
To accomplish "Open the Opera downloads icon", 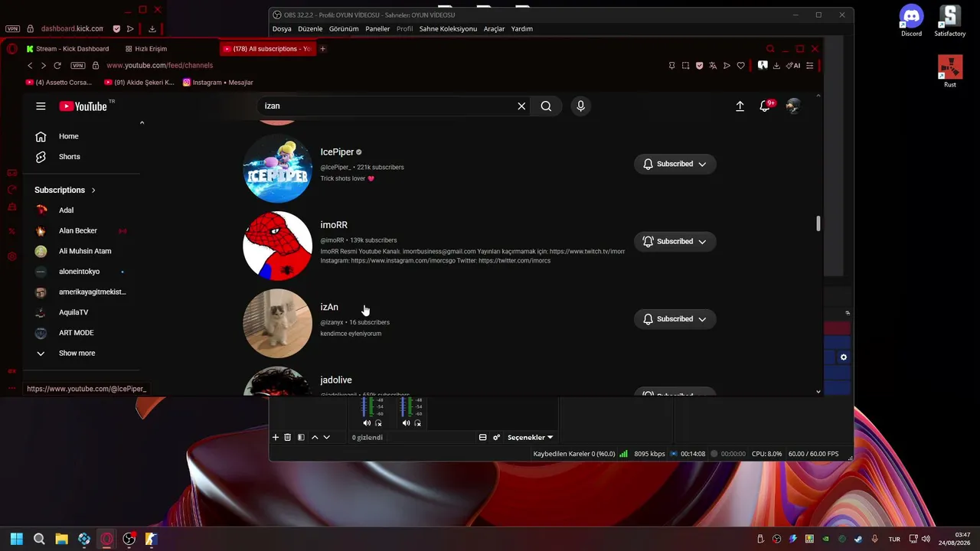I will tap(776, 66).
